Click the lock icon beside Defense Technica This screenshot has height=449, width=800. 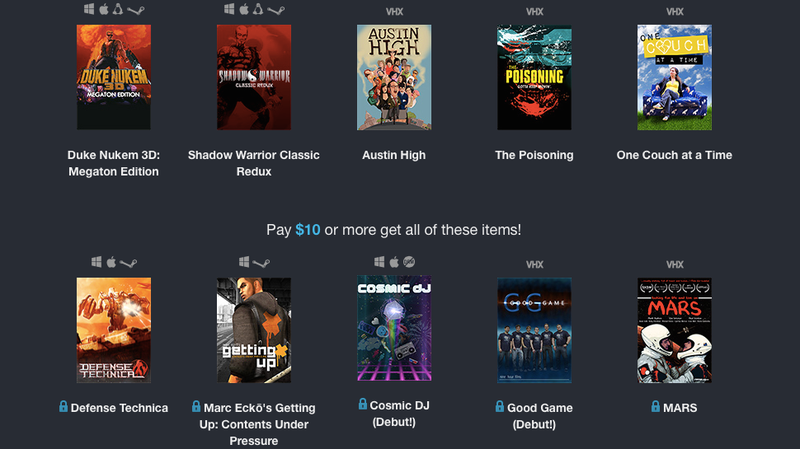click(63, 407)
